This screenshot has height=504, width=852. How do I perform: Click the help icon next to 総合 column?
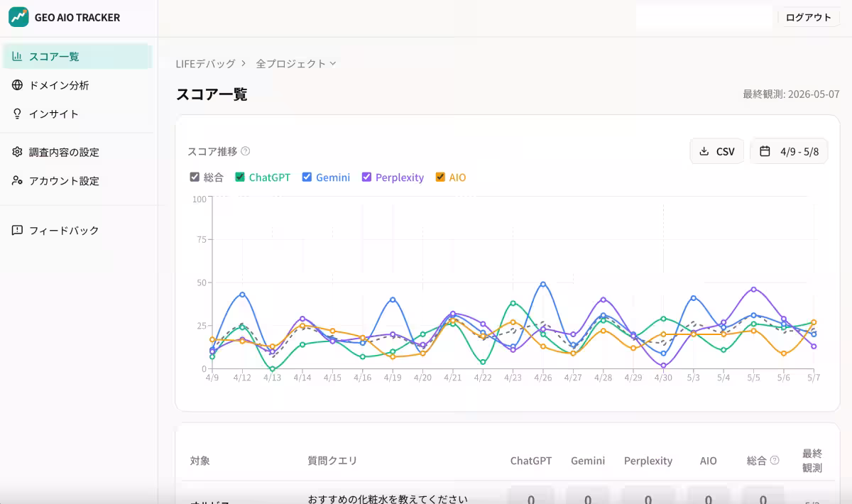pos(775,460)
